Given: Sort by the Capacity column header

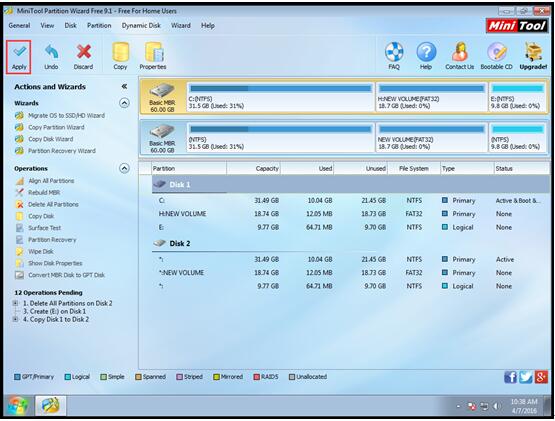Looking at the screenshot, I should tap(253, 169).
